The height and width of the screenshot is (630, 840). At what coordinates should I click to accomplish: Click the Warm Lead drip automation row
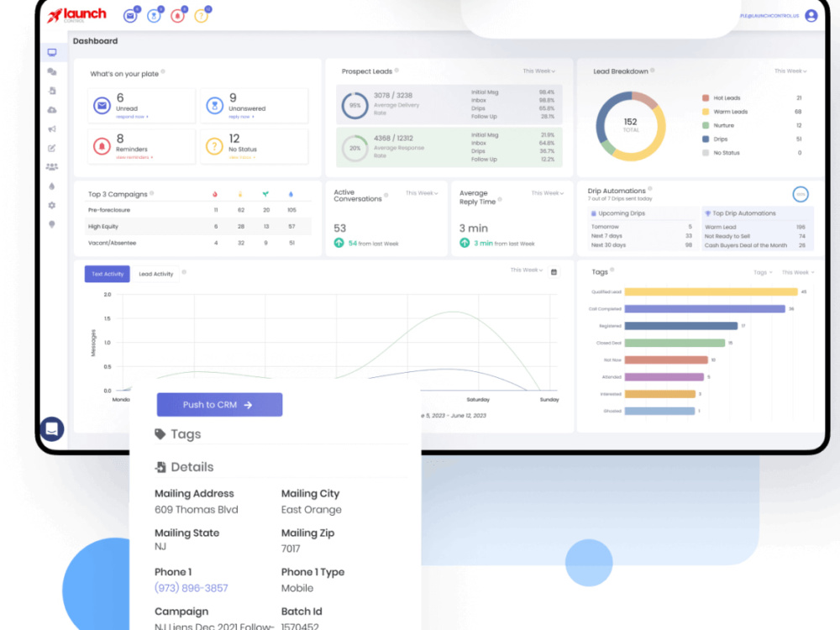click(x=755, y=227)
